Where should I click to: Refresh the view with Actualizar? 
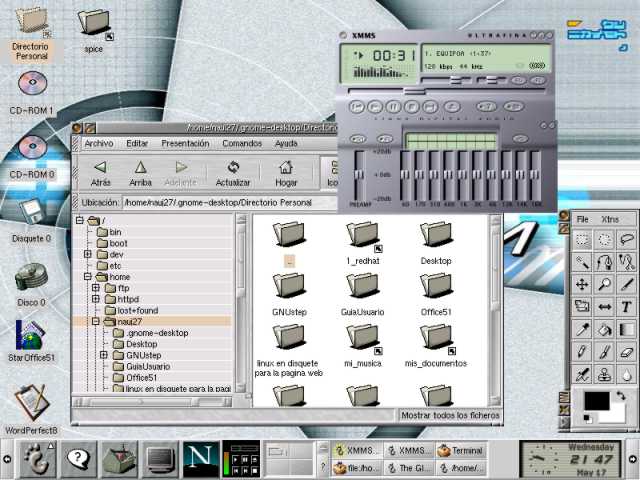click(x=233, y=173)
